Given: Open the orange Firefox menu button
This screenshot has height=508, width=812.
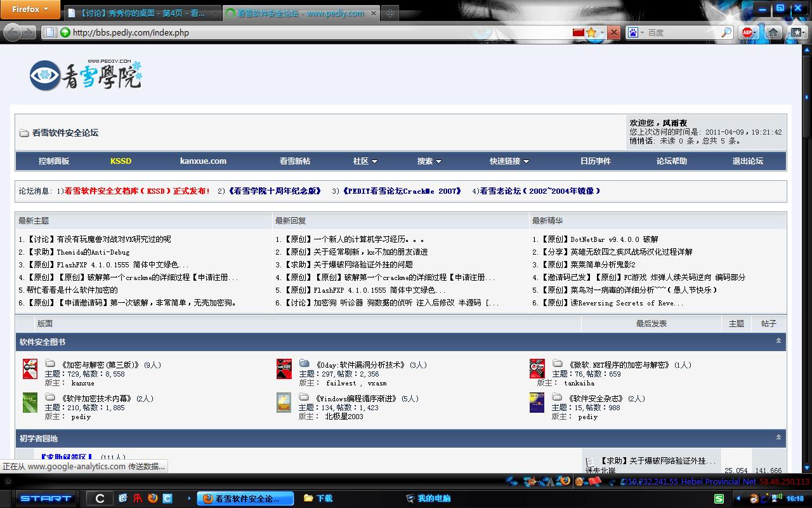Looking at the screenshot, I should 30,9.
